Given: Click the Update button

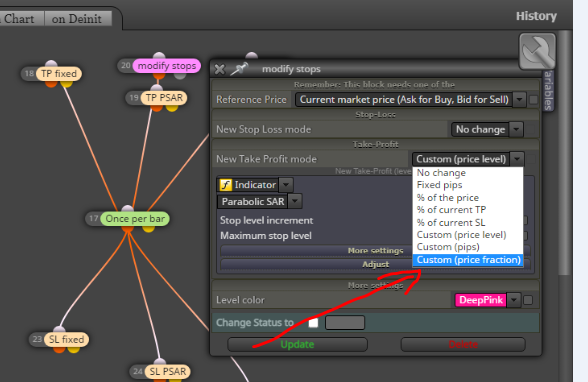Looking at the screenshot, I should (x=297, y=345).
